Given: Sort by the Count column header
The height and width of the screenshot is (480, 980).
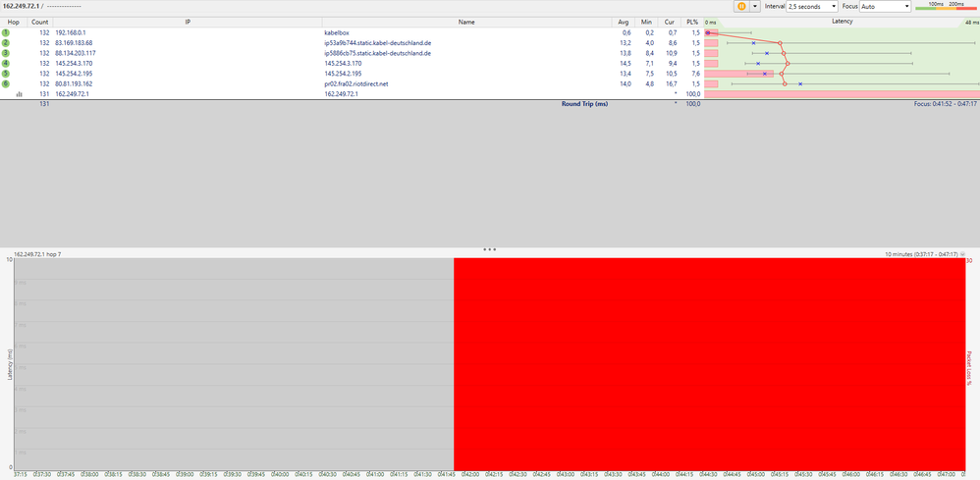Looking at the screenshot, I should (x=40, y=22).
